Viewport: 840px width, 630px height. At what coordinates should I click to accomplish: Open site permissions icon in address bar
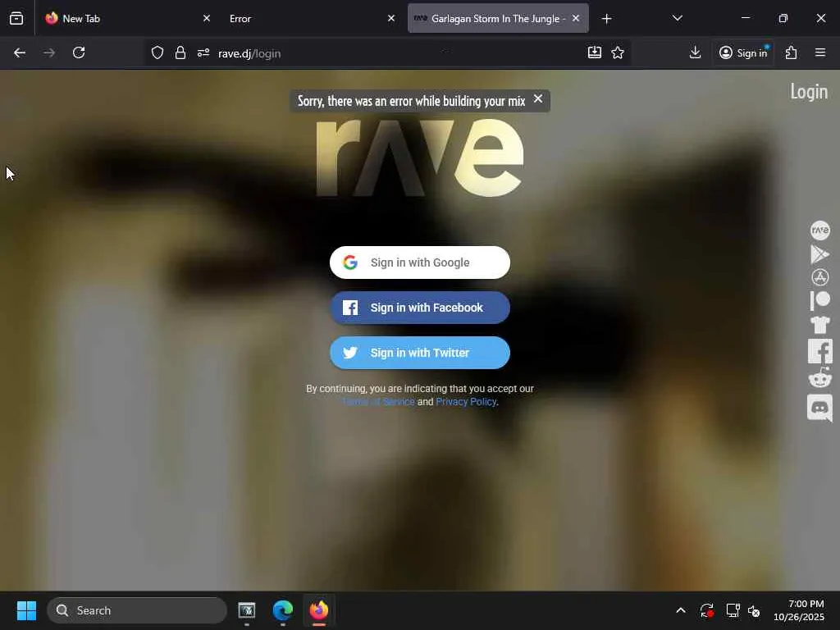(203, 52)
